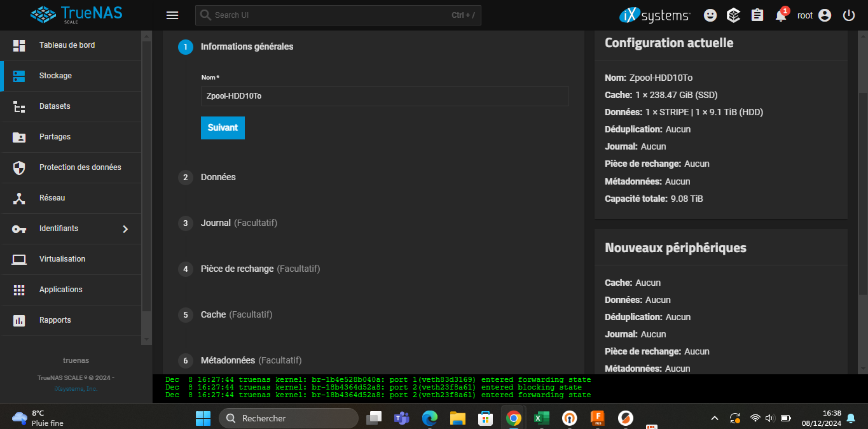This screenshot has height=429, width=868.
Task: Open the feedback smiley face icon
Action: pos(710,15)
